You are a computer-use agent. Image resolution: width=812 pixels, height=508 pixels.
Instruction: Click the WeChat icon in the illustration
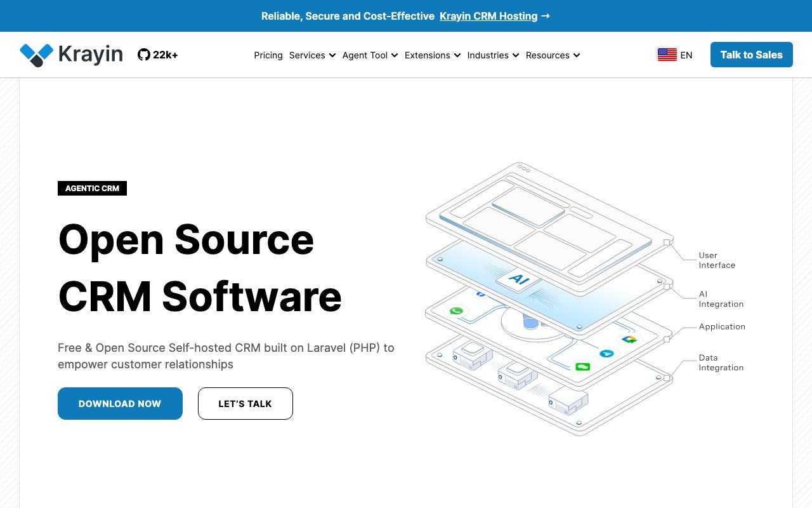click(582, 366)
